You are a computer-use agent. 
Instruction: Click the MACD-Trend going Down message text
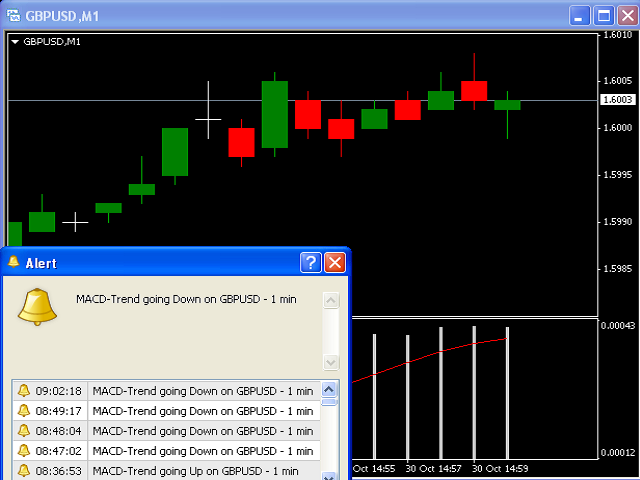(186, 299)
